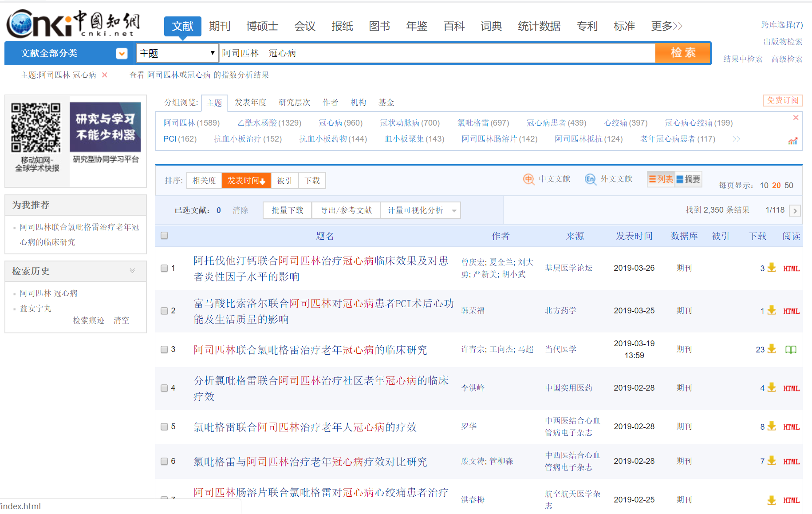
Task: Read article 1 in HTML
Action: pos(791,269)
